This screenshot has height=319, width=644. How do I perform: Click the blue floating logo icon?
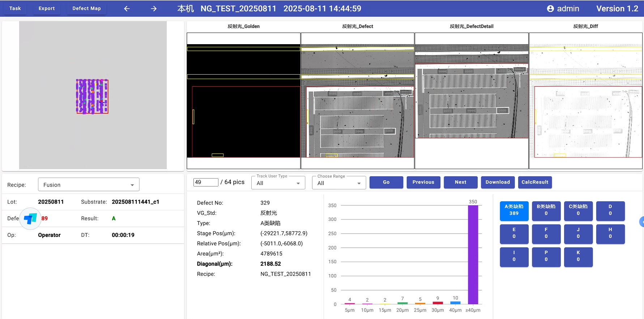(30, 218)
